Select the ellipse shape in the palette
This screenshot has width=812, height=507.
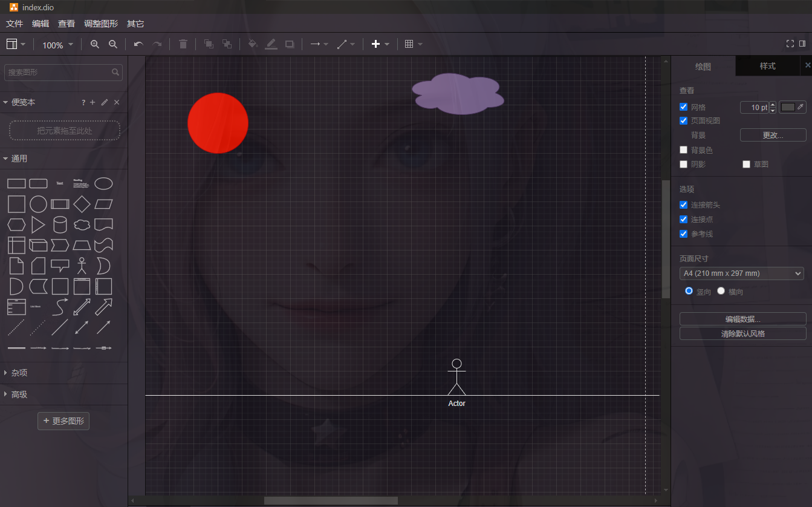pos(103,183)
